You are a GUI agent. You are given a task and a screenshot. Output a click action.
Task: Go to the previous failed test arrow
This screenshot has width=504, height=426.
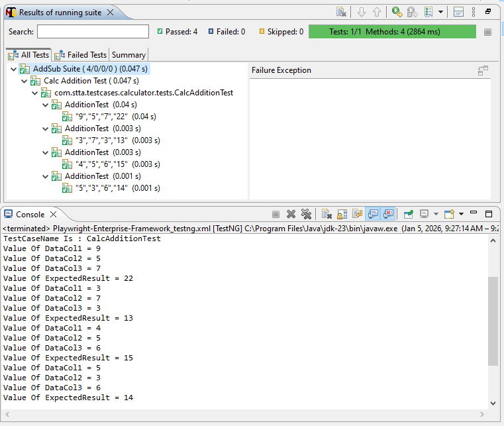[x=377, y=12]
